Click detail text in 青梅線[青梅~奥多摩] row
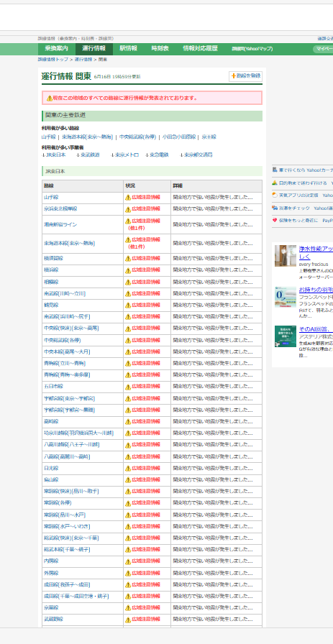Screen dimensions: 333x644 click(213, 375)
